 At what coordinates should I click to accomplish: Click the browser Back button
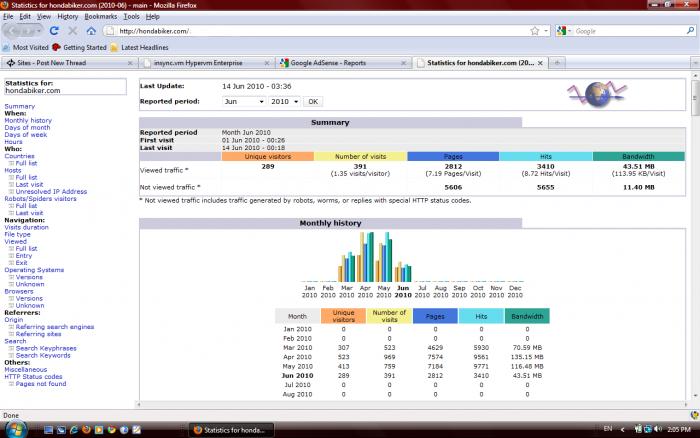click(x=13, y=31)
